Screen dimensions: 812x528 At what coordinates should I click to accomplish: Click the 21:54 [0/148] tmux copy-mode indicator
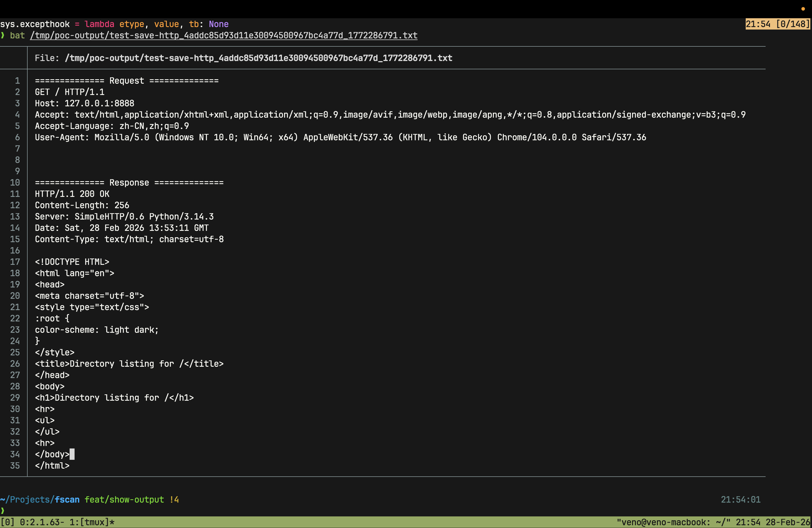pos(777,24)
